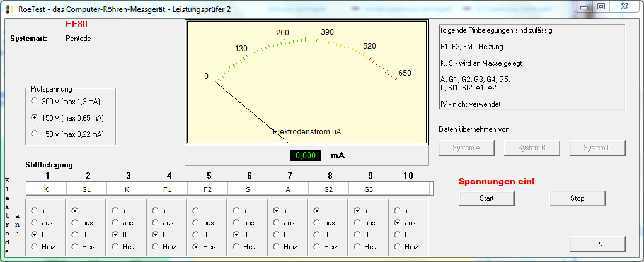Select 300 V test voltage option
The width and height of the screenshot is (644, 262).
click(x=35, y=102)
